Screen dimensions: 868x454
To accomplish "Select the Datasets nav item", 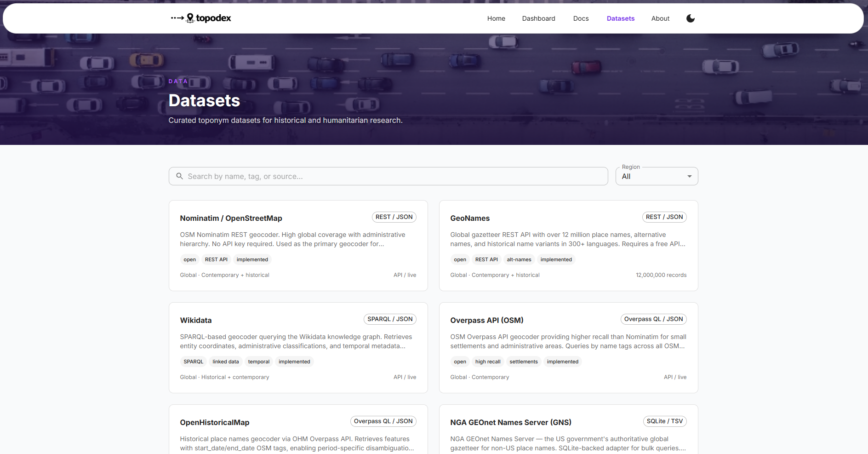I will point(620,18).
